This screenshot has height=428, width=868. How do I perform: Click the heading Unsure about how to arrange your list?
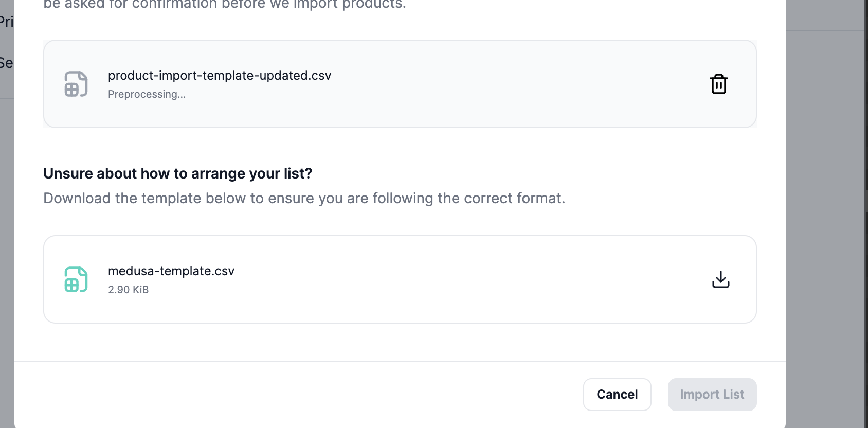coord(178,173)
